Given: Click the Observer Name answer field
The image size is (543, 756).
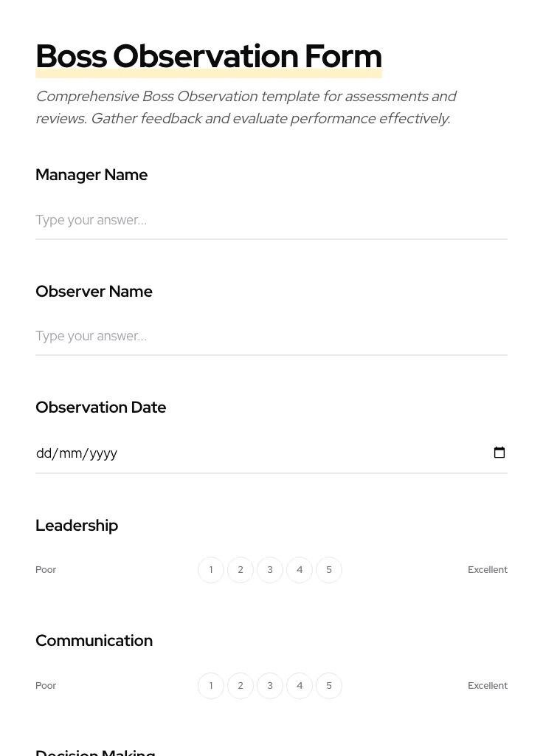Looking at the screenshot, I should (x=271, y=336).
